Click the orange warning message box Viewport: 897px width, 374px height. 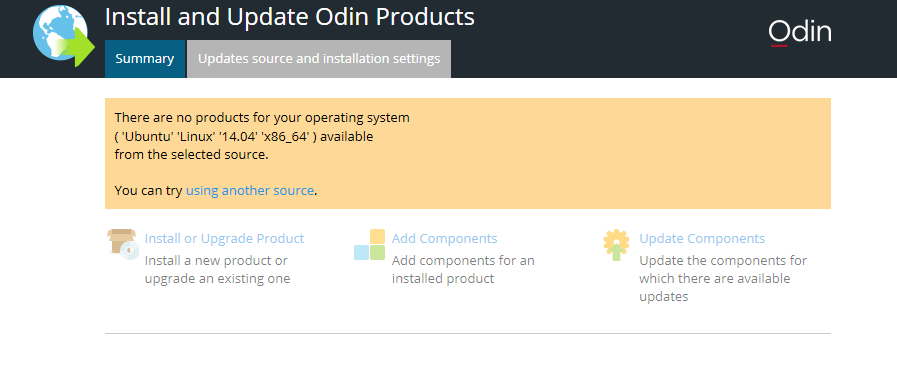(x=467, y=153)
